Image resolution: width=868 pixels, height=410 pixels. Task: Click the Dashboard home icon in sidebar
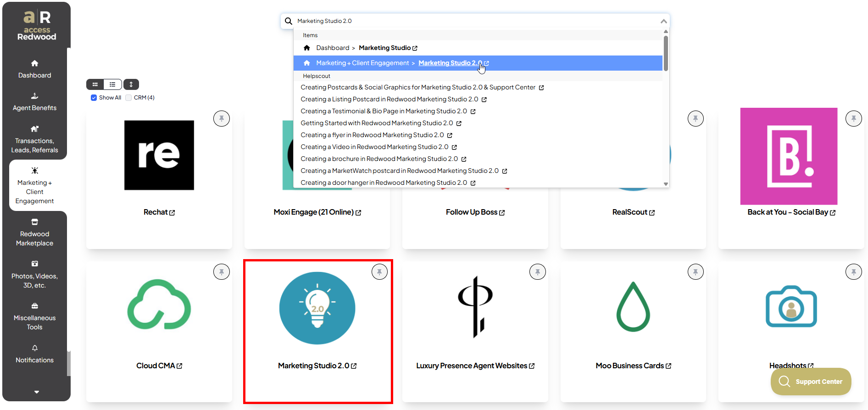click(x=34, y=63)
